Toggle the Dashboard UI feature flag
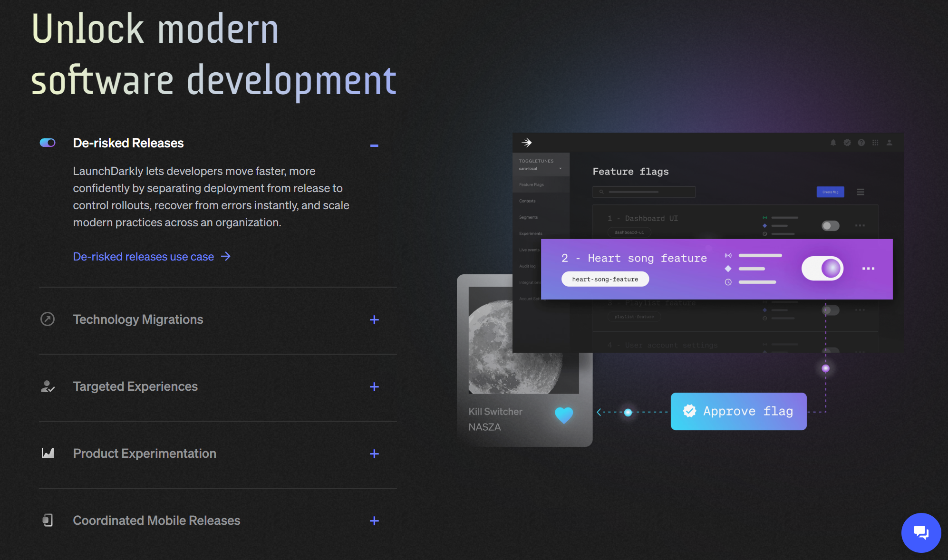Image resolution: width=948 pixels, height=560 pixels. (x=831, y=226)
